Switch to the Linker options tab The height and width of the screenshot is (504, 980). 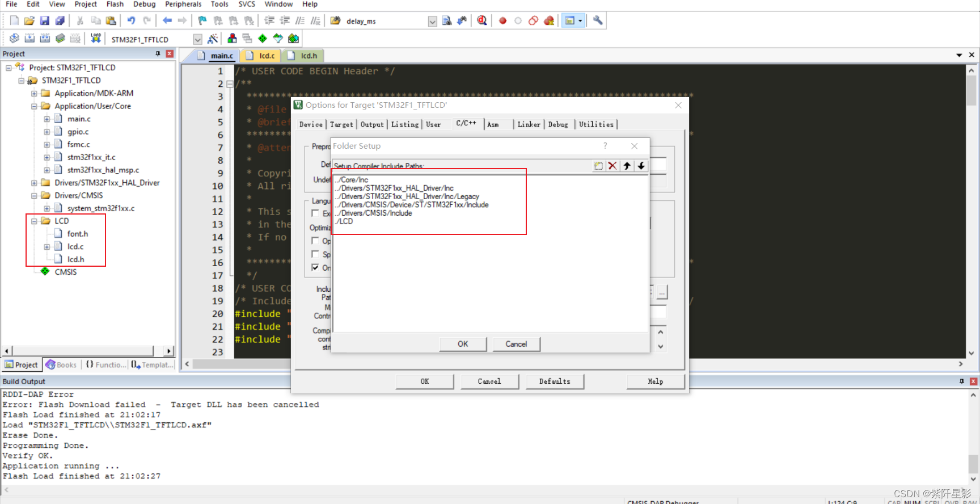coord(529,124)
